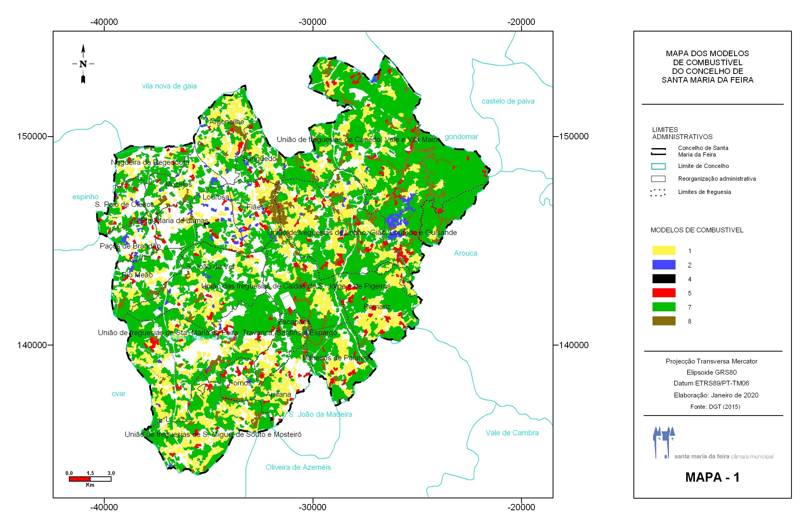The image size is (812, 523).
Task: Click the north arrow compass symbol
Action: coord(83,64)
